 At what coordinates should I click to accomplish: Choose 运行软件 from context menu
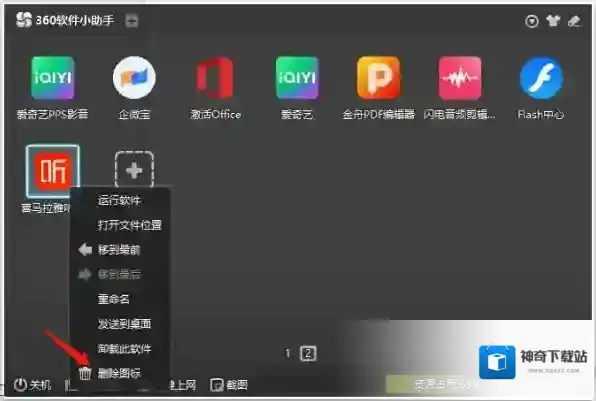(119, 200)
